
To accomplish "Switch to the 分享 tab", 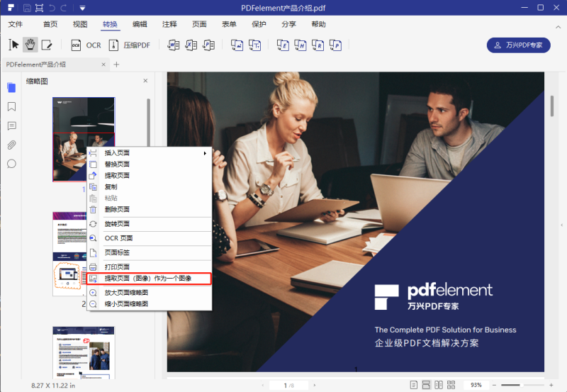I will pos(288,24).
